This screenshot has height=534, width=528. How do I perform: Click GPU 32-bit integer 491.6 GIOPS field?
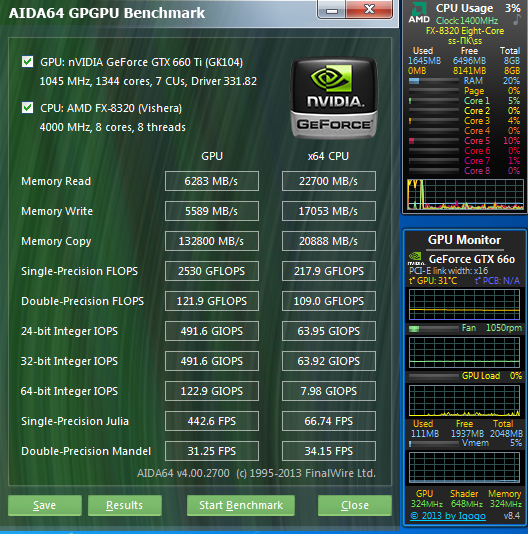(x=212, y=361)
